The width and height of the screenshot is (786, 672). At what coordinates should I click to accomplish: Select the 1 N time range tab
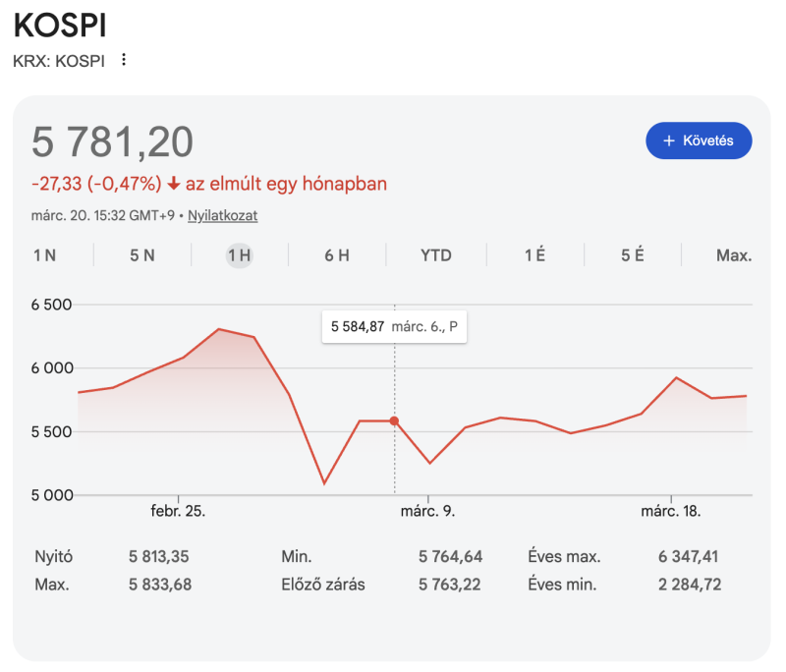tap(44, 255)
